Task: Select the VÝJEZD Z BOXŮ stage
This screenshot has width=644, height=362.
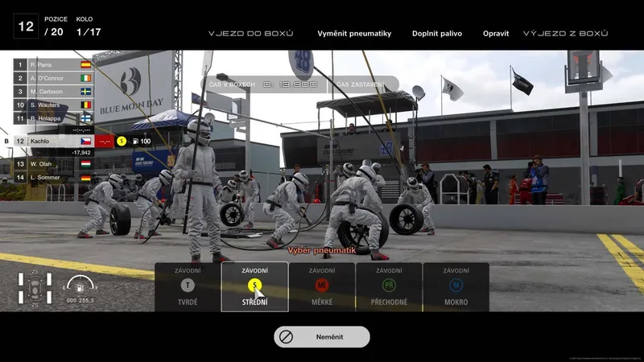Action: point(565,34)
